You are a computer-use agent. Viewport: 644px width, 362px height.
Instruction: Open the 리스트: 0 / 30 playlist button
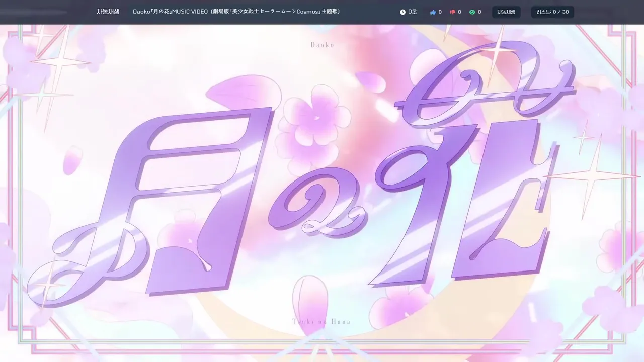(552, 12)
